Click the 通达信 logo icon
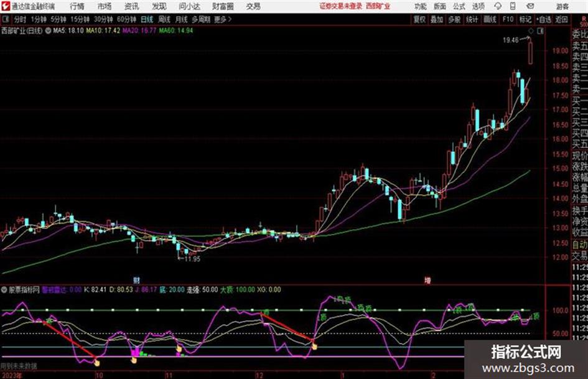588x379 pixels. [x=6, y=6]
